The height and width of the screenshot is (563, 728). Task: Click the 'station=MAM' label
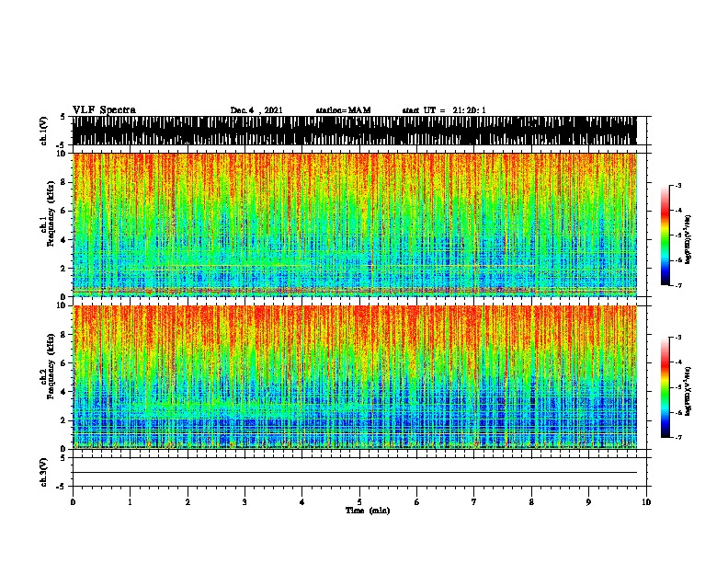[x=343, y=110]
